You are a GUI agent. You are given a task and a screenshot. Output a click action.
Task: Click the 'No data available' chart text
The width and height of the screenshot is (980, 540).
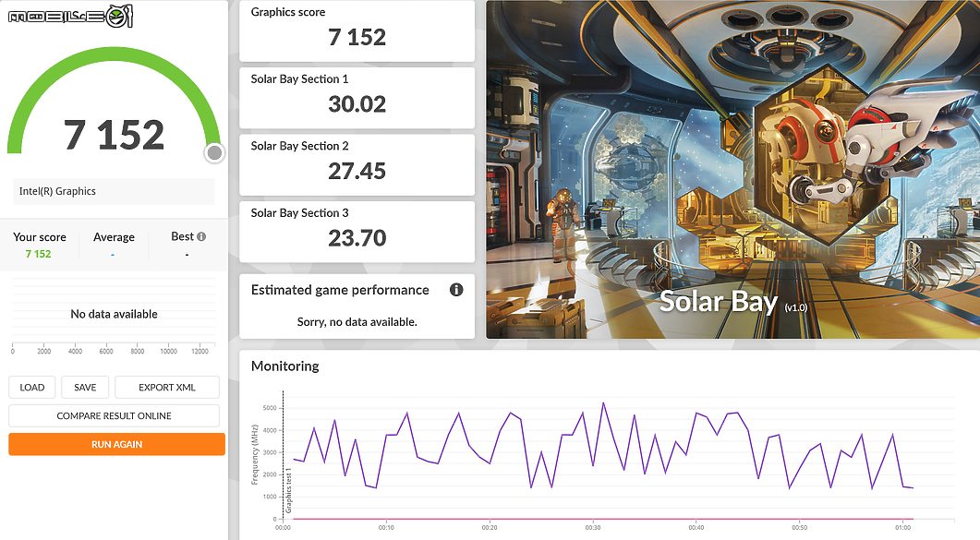point(114,314)
